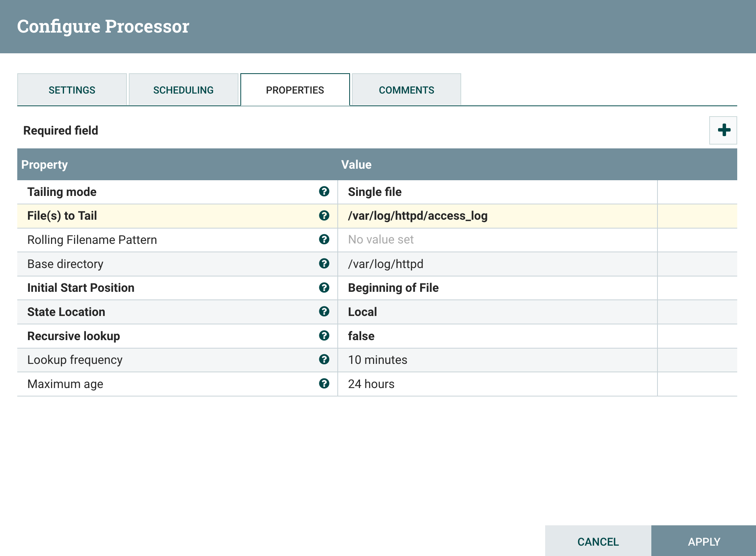Image resolution: width=756 pixels, height=556 pixels.
Task: Select the Recursive lookup property name
Action: (74, 336)
